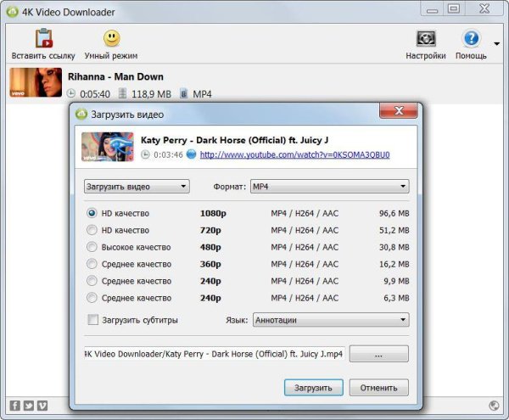The width and height of the screenshot is (509, 420).
Task: Select HD качество 1080p option
Action: click(x=92, y=213)
